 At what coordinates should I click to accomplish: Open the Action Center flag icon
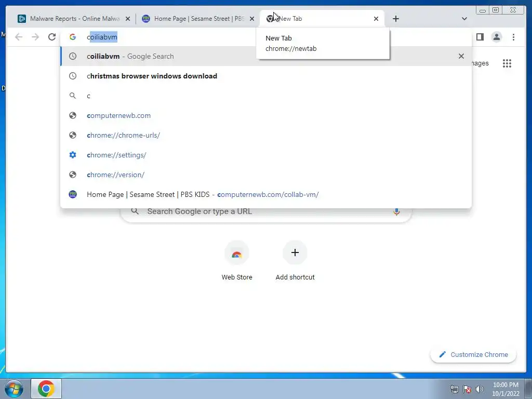(467, 389)
